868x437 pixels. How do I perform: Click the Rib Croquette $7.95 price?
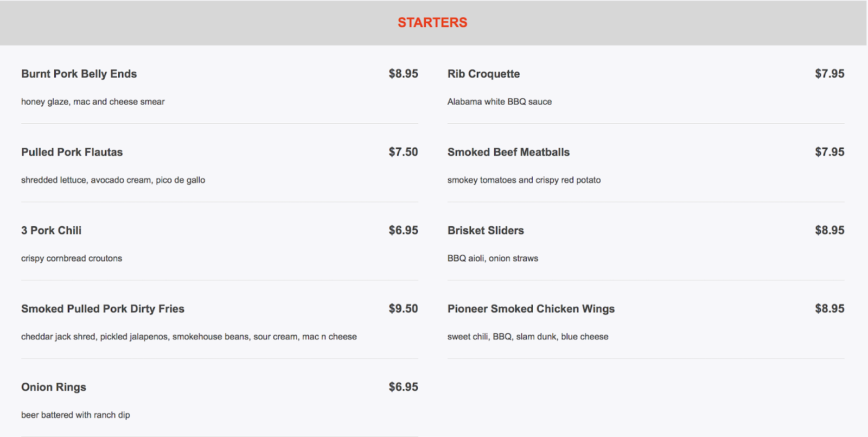tap(829, 74)
